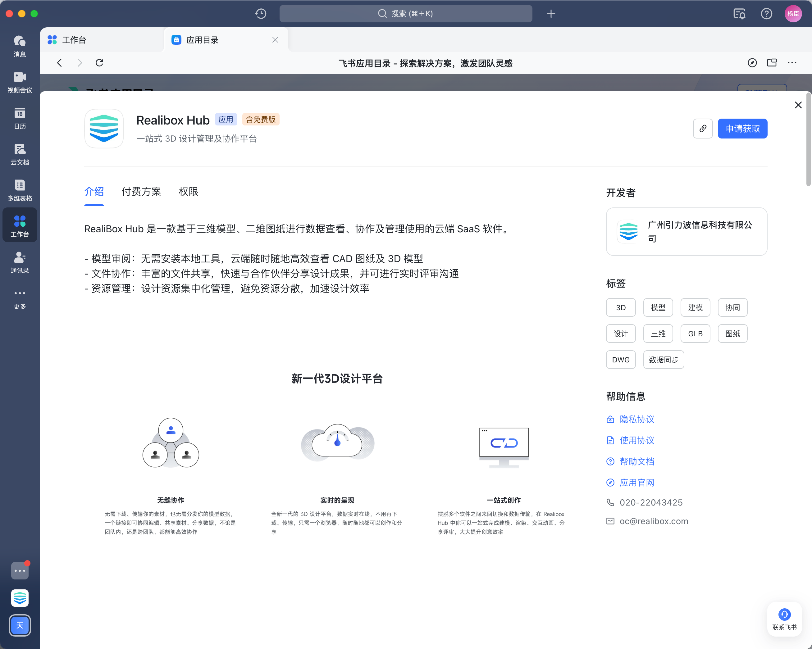Viewport: 812px width, 649px height.
Task: Click the Realibox Hub app logo
Action: [x=104, y=128]
